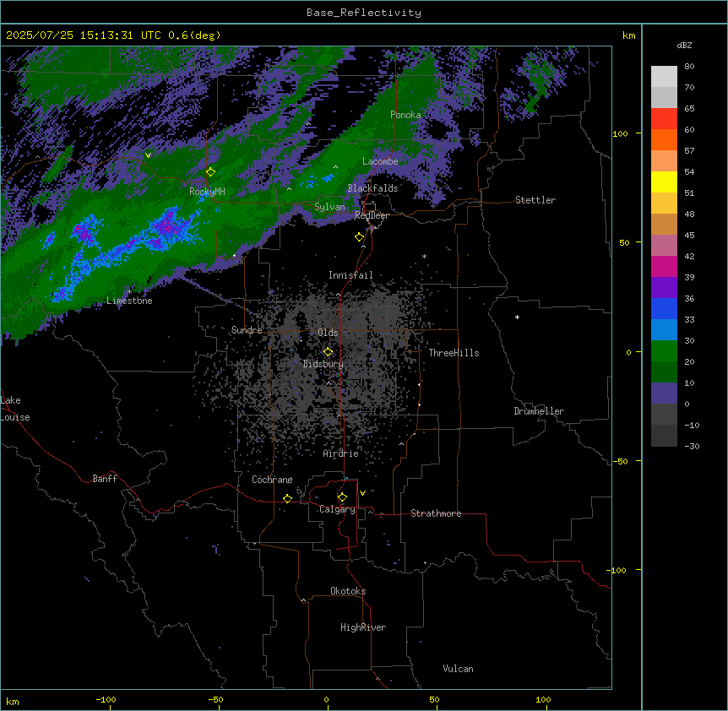Viewport: 728px width, 711px height.
Task: Click the 2025/07/25 15:13:31 UTC timestamp
Action: (x=84, y=35)
